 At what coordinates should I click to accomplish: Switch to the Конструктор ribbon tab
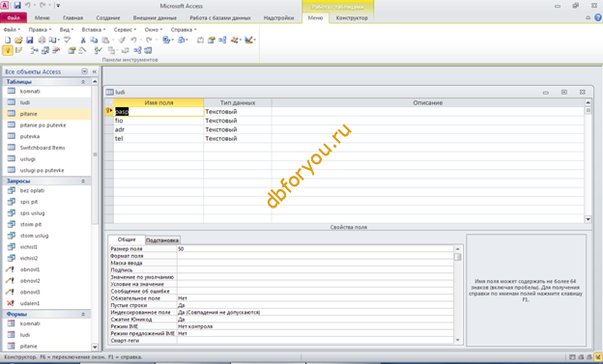[352, 17]
